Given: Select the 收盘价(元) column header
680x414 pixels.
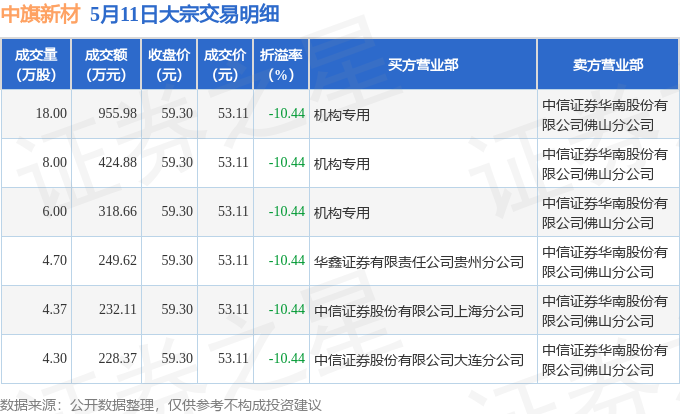Looking at the screenshot, I should click(169, 65).
